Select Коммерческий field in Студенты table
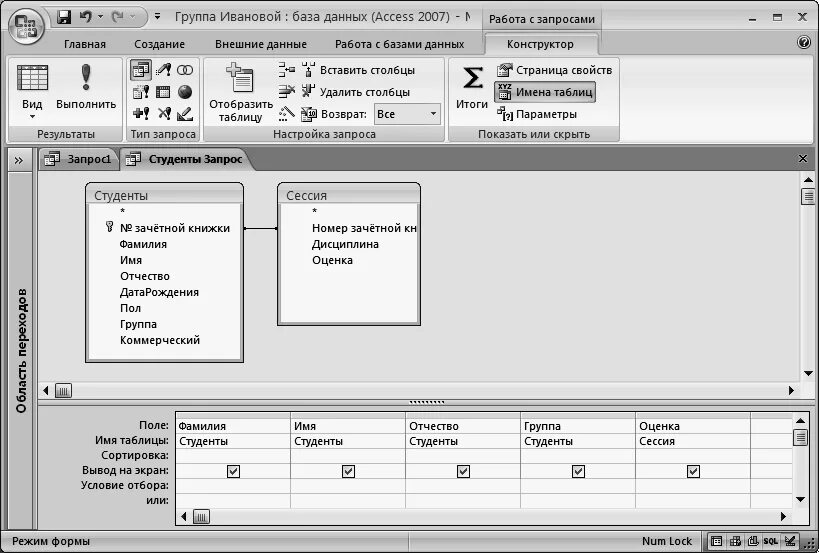The height and width of the screenshot is (553, 819). tap(160, 340)
